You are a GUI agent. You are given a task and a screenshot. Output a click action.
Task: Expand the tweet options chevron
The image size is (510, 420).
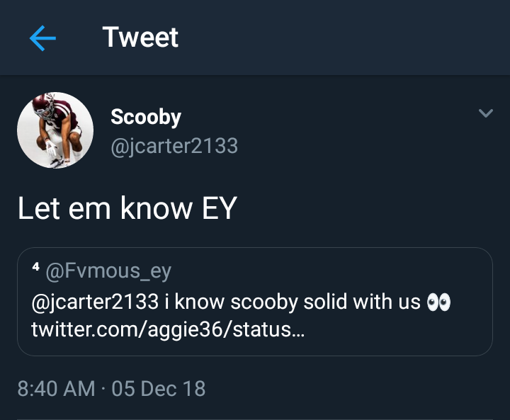pyautogui.click(x=485, y=113)
